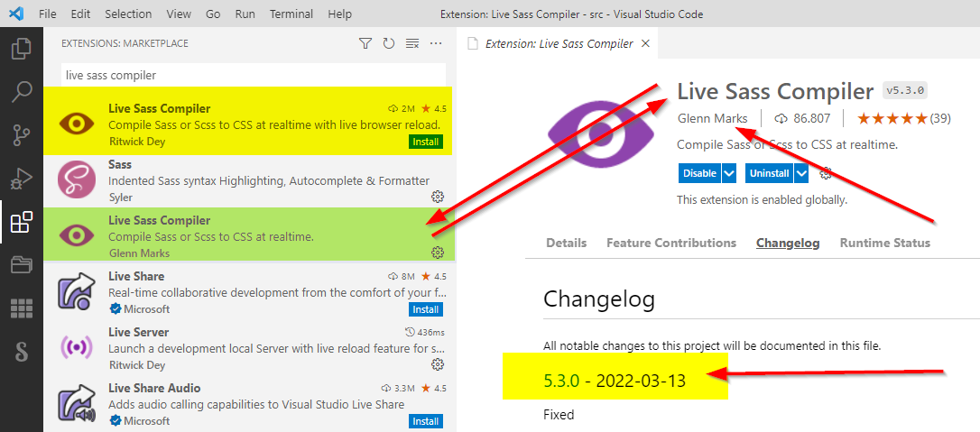This screenshot has height=432, width=980.
Task: Open the Terminal menu
Action: click(x=291, y=14)
